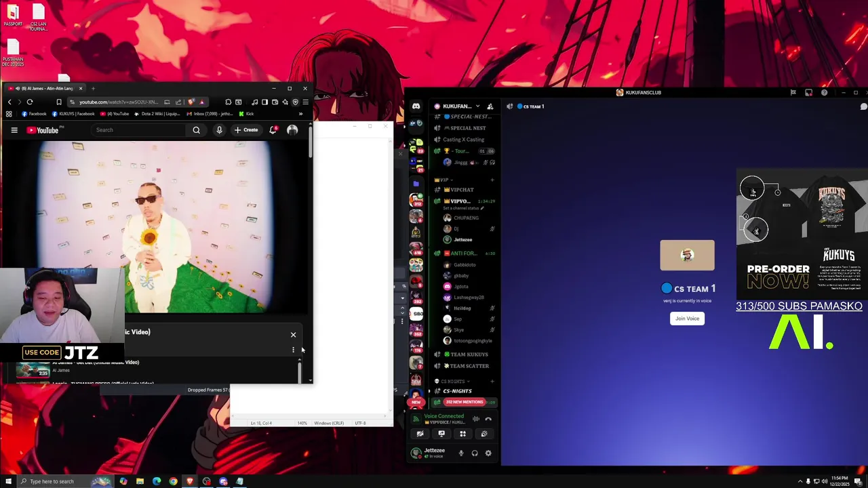Open the Casting X Casting channel
The image size is (868, 488).
click(465, 140)
